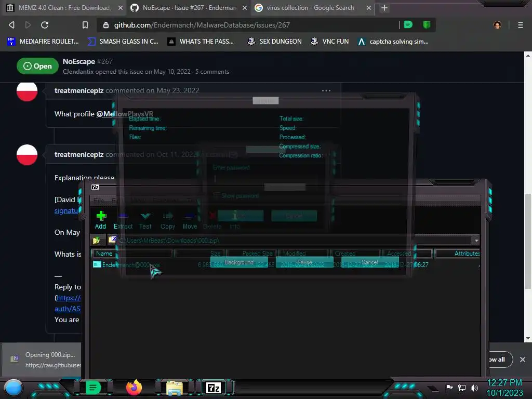The height and width of the screenshot is (399, 532).
Task: Click the browser forward arrow
Action: pyautogui.click(x=28, y=25)
